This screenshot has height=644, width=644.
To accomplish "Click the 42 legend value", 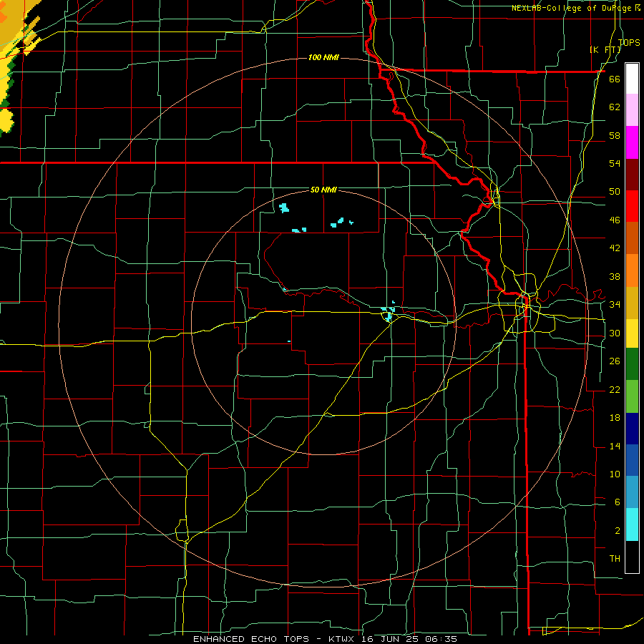I will [x=615, y=248].
